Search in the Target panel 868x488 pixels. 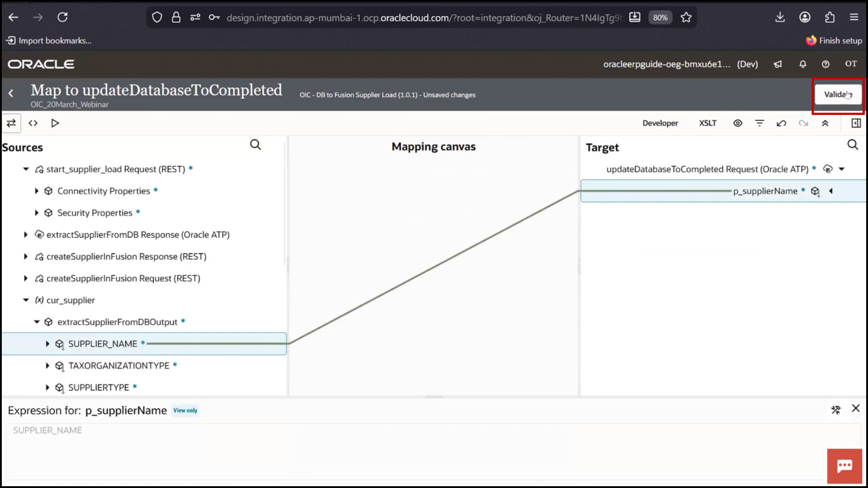(x=853, y=145)
